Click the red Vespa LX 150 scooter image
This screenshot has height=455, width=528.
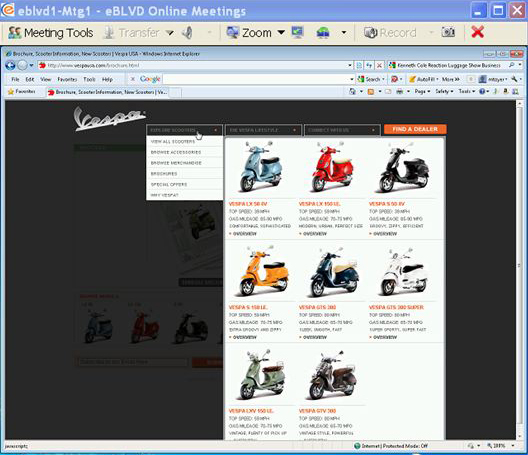click(332, 167)
